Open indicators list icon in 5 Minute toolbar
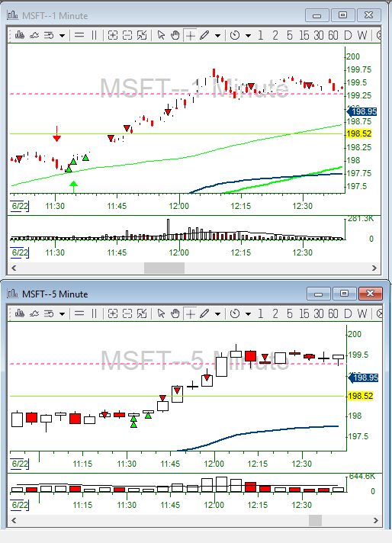Image resolution: width=392 pixels, height=543 pixels. click(x=49, y=313)
